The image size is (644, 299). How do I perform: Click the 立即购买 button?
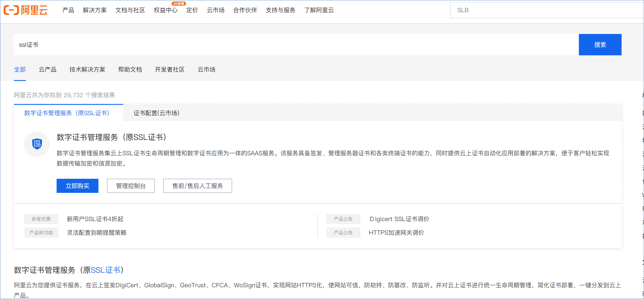(78, 186)
